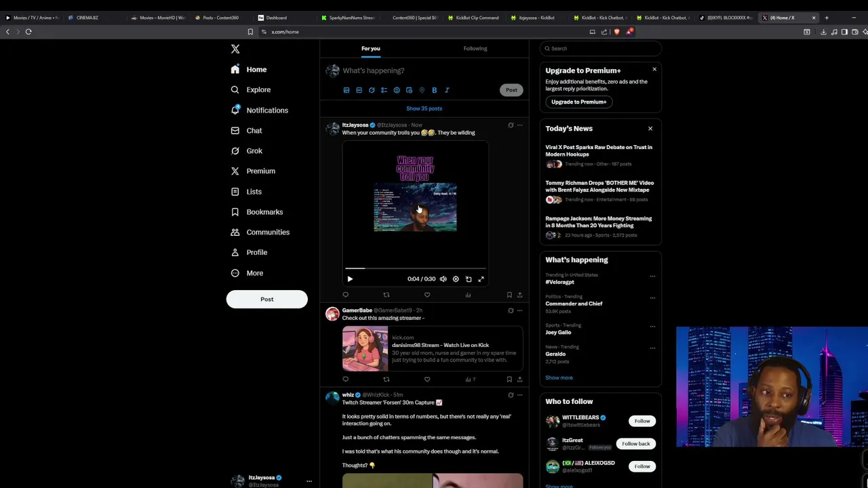This screenshot has width=868, height=488.
Task: Open more options on GamerBabe's post
Action: click(520, 310)
